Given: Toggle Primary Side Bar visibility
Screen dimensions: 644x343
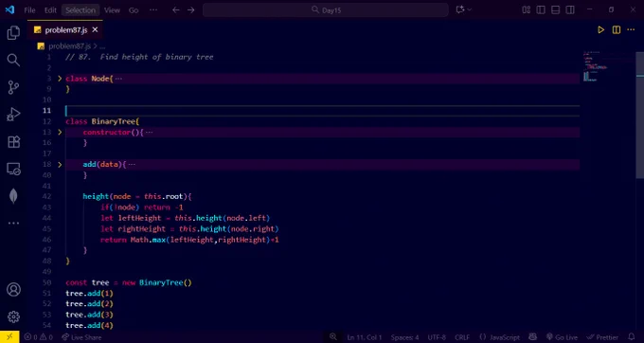Looking at the screenshot, I should [541, 9].
